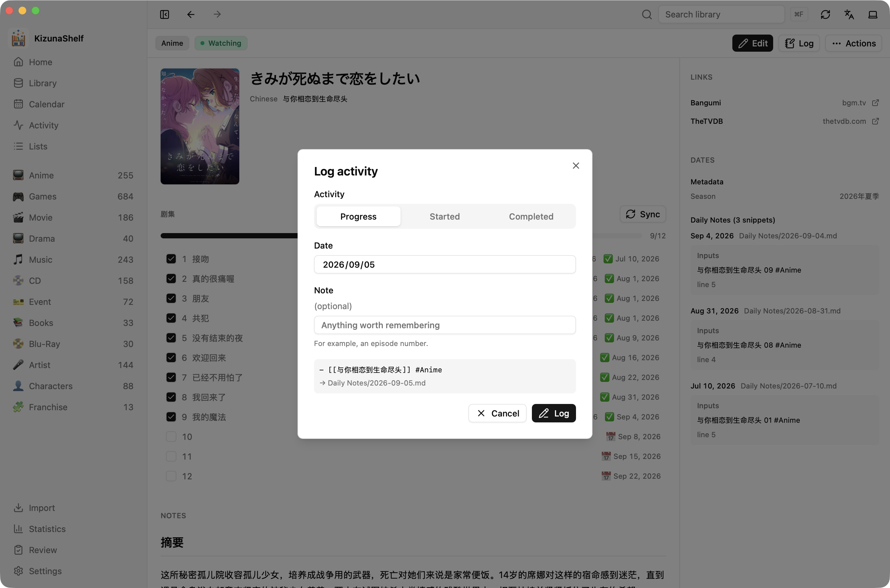
Task: Close the Log activity dialog
Action: (576, 165)
